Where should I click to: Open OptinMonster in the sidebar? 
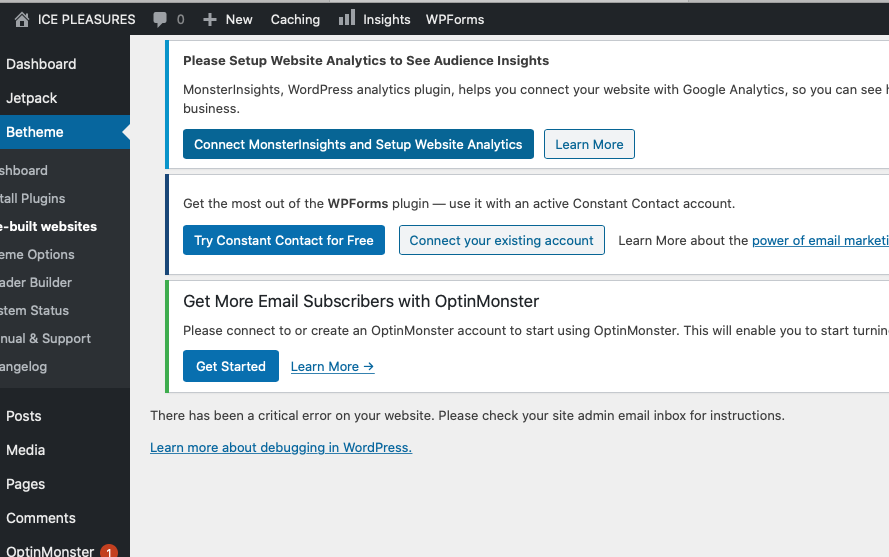[x=50, y=550]
